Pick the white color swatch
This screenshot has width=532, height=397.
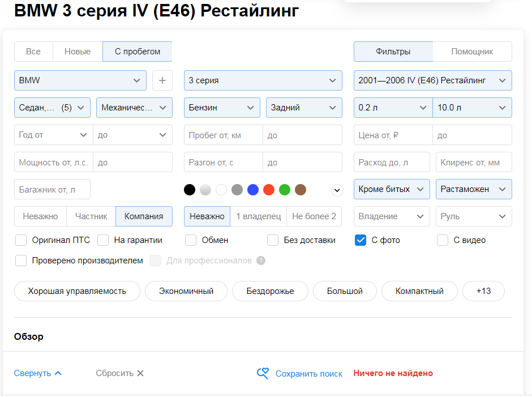coord(221,190)
